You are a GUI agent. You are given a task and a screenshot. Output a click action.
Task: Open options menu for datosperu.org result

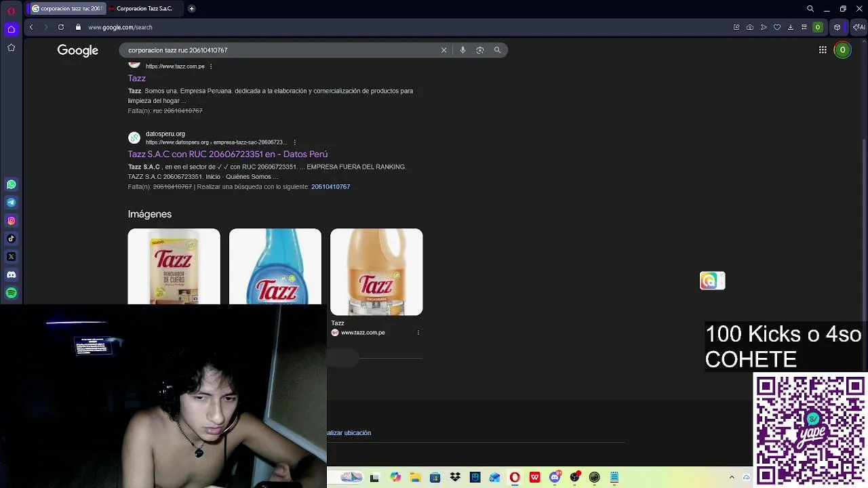coord(294,142)
